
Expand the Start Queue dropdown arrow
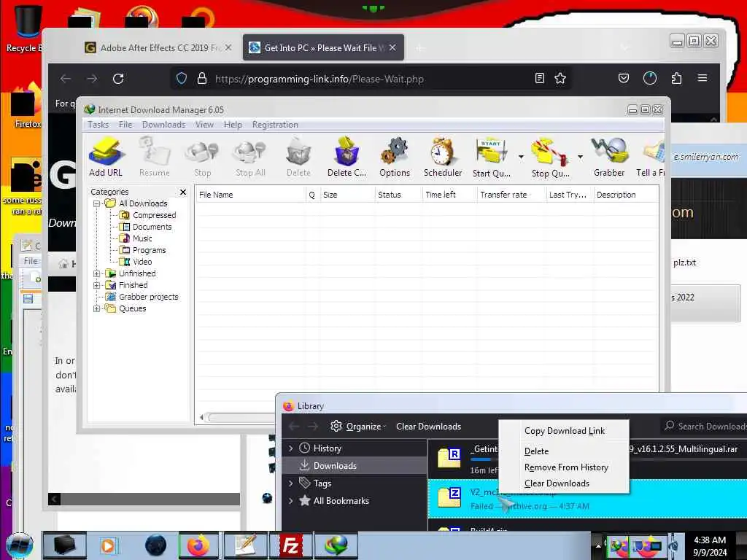[x=521, y=157]
